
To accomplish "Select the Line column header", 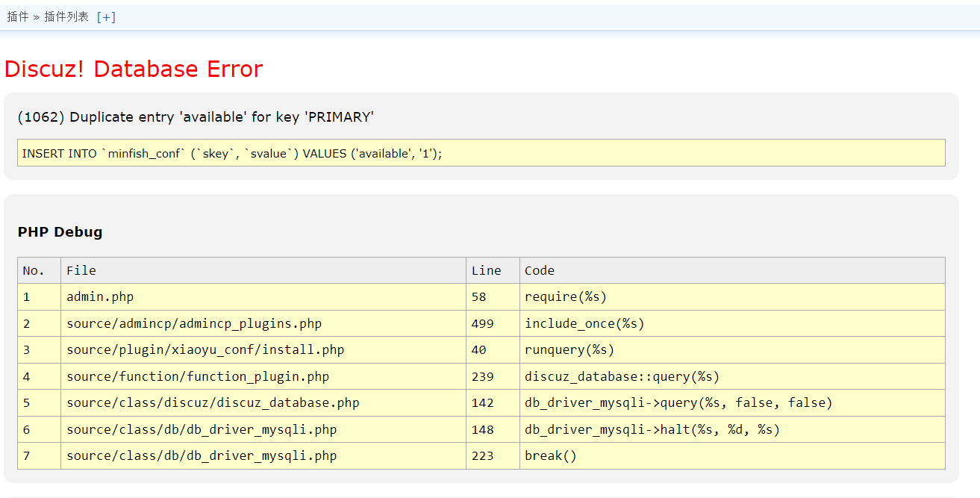I will (493, 270).
